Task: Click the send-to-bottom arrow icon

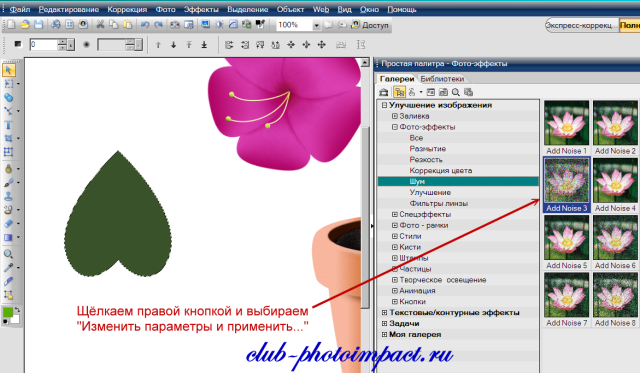Action: click(204, 45)
